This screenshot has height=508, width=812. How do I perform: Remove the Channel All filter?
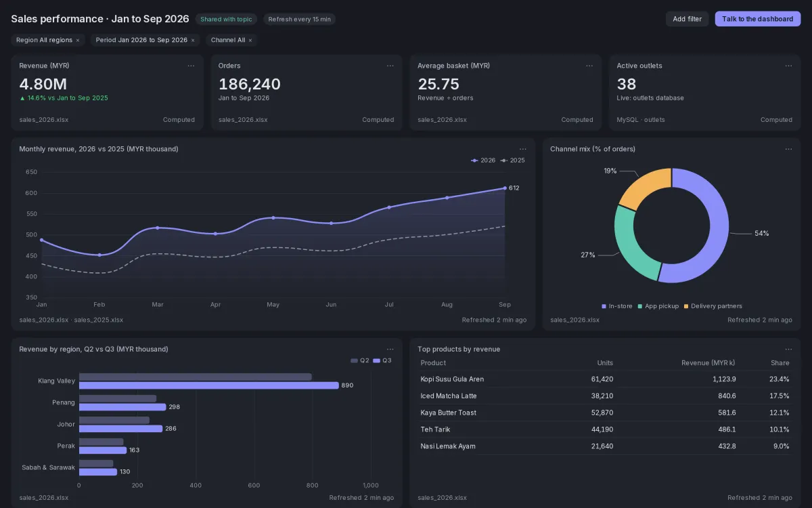pyautogui.click(x=250, y=40)
